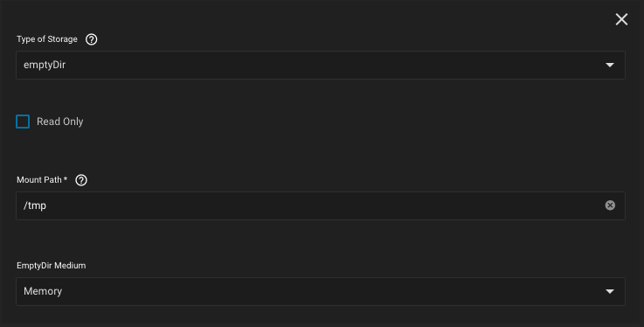The image size is (644, 327).
Task: Click the Read Only label text
Action: (60, 122)
